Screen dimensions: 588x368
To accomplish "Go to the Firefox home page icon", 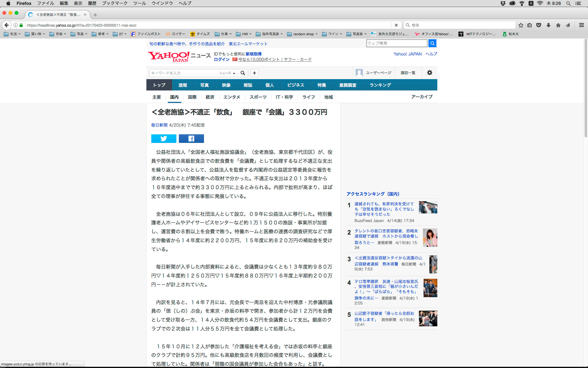I will [x=558, y=25].
